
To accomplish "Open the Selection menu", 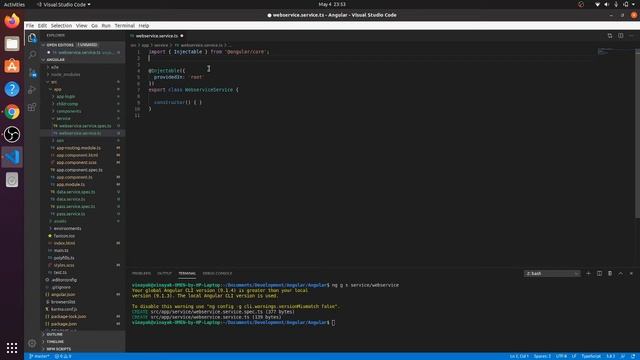I will click(61, 25).
